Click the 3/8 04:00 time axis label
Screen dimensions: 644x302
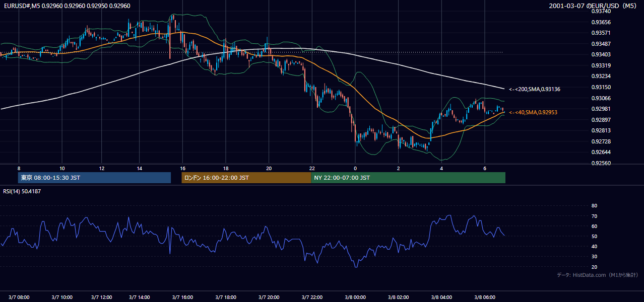point(441,297)
